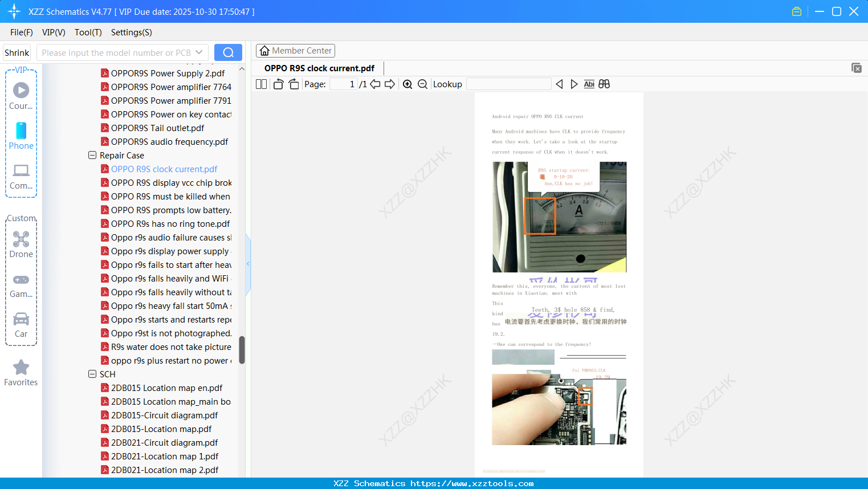
Task: Toggle the two-page view layout icon
Action: (x=261, y=84)
